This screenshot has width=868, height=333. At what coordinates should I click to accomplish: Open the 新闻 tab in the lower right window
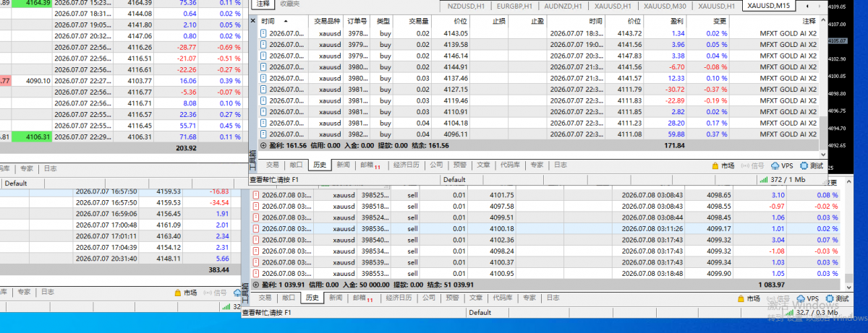pos(335,298)
